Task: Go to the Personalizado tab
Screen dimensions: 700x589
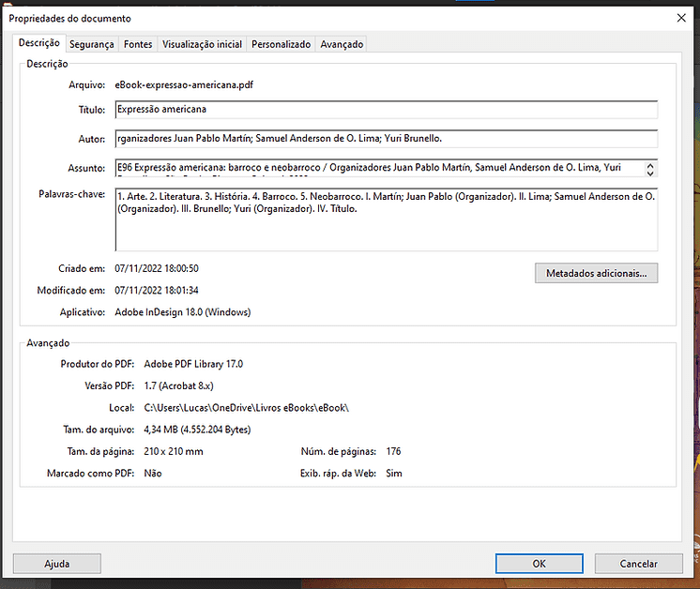Action: point(281,44)
